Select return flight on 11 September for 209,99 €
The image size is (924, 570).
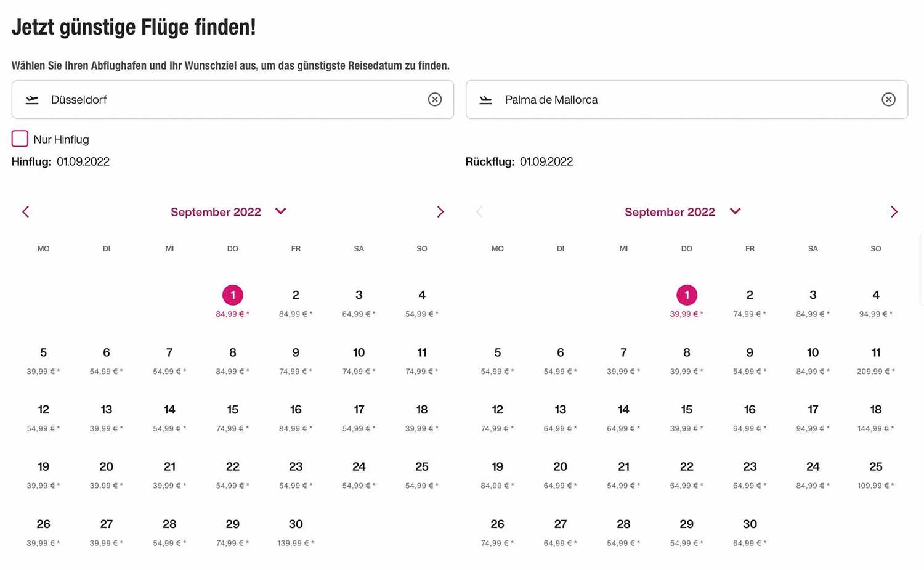coord(876,360)
